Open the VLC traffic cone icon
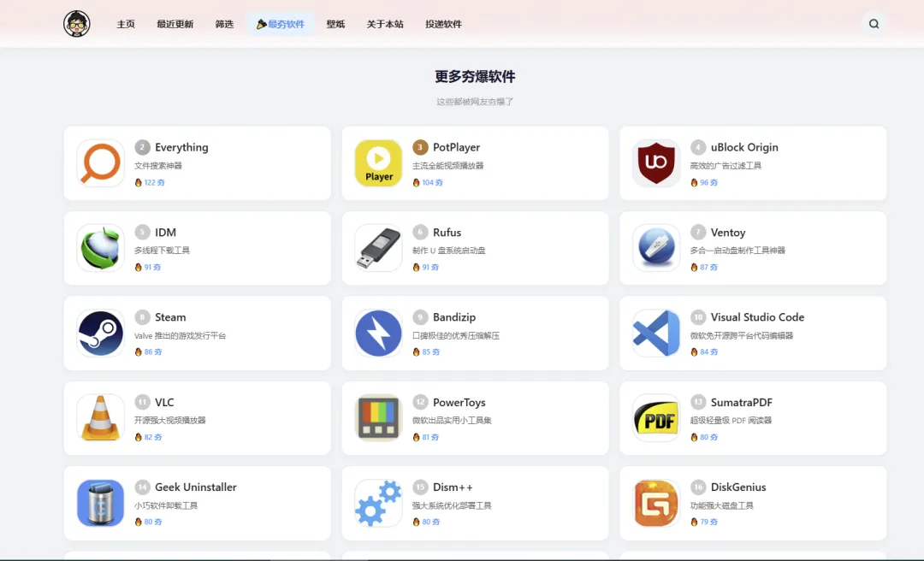 tap(100, 418)
